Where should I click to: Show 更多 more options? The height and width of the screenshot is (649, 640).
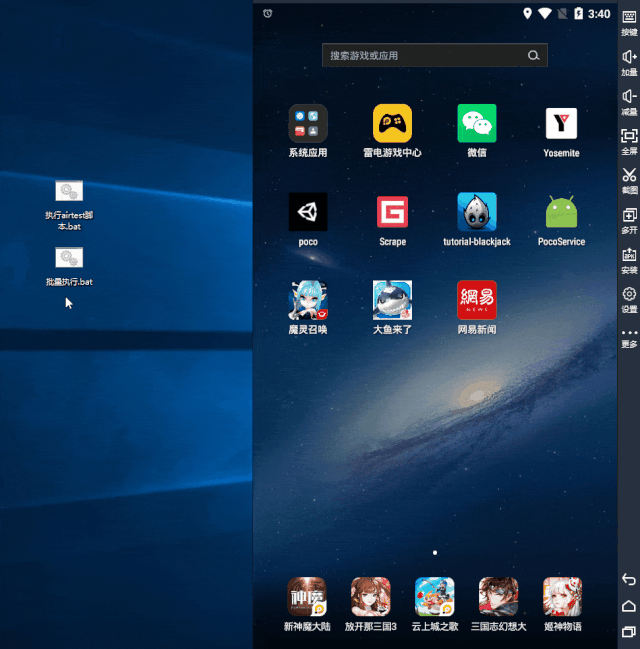tap(629, 338)
